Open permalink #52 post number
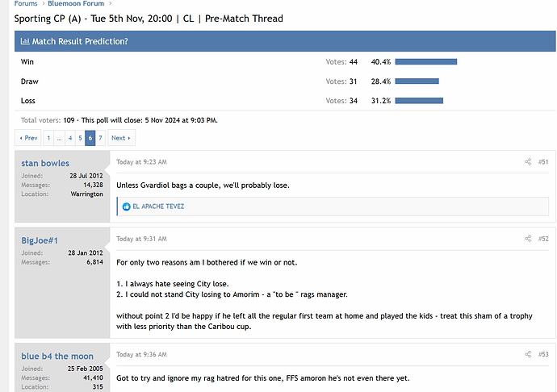 click(x=543, y=239)
